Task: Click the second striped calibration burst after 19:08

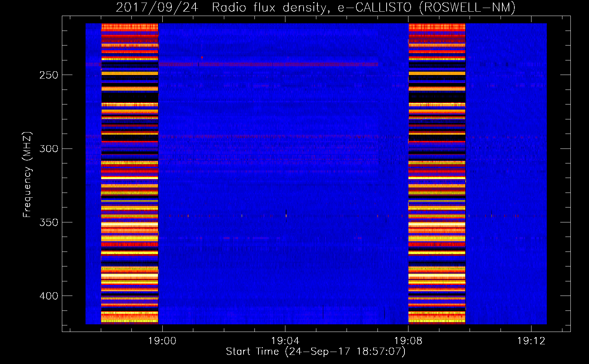Action: pos(437,174)
